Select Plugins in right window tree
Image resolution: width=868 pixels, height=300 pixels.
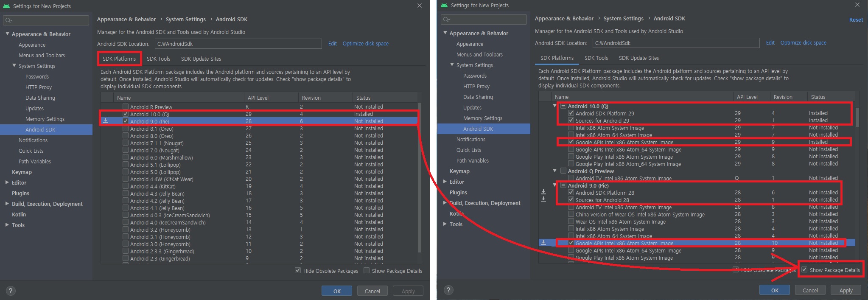click(458, 192)
